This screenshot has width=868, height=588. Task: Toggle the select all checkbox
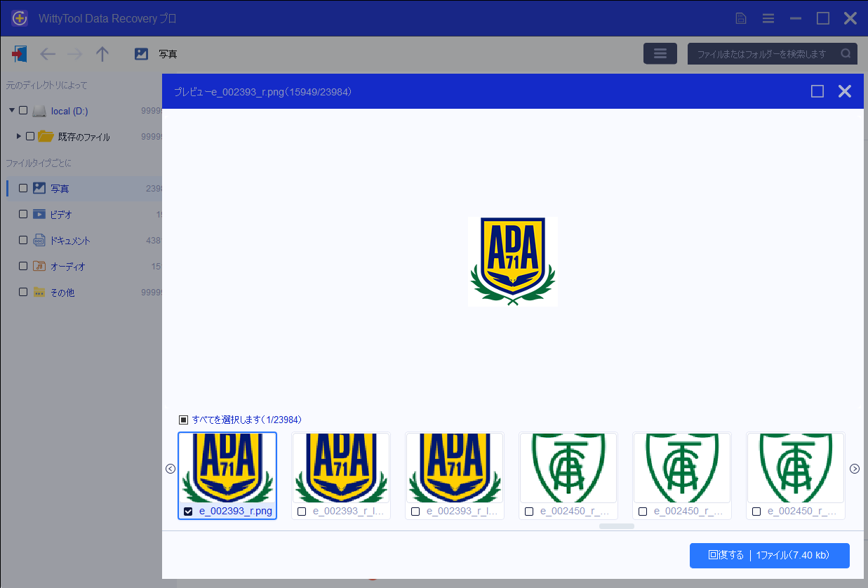click(x=184, y=420)
